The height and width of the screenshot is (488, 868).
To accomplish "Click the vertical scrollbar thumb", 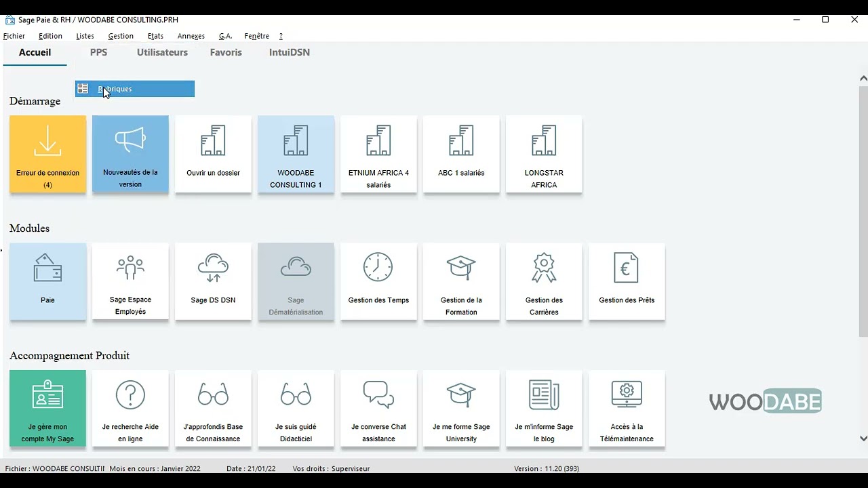I will coord(863,210).
